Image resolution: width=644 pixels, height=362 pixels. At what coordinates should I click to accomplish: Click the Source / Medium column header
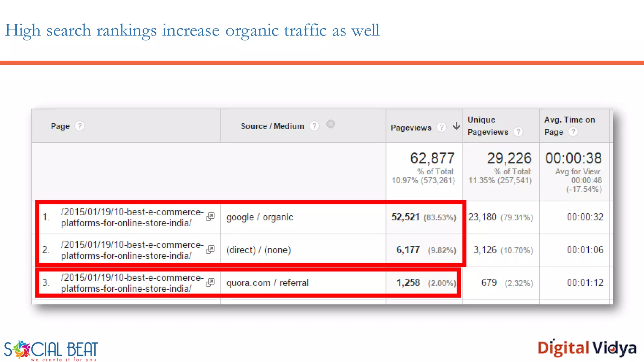pos(272,126)
